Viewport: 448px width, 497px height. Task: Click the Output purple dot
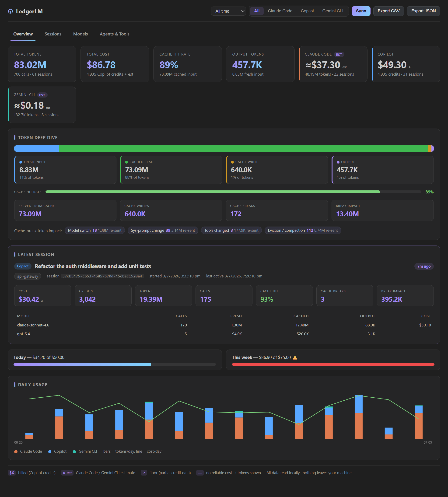coord(338,162)
